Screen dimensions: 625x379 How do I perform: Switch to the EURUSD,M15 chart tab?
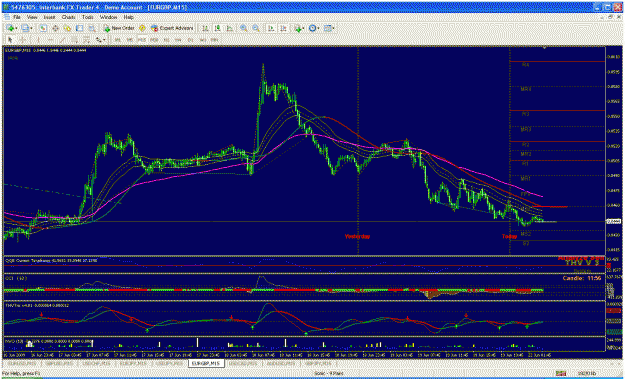21,363
